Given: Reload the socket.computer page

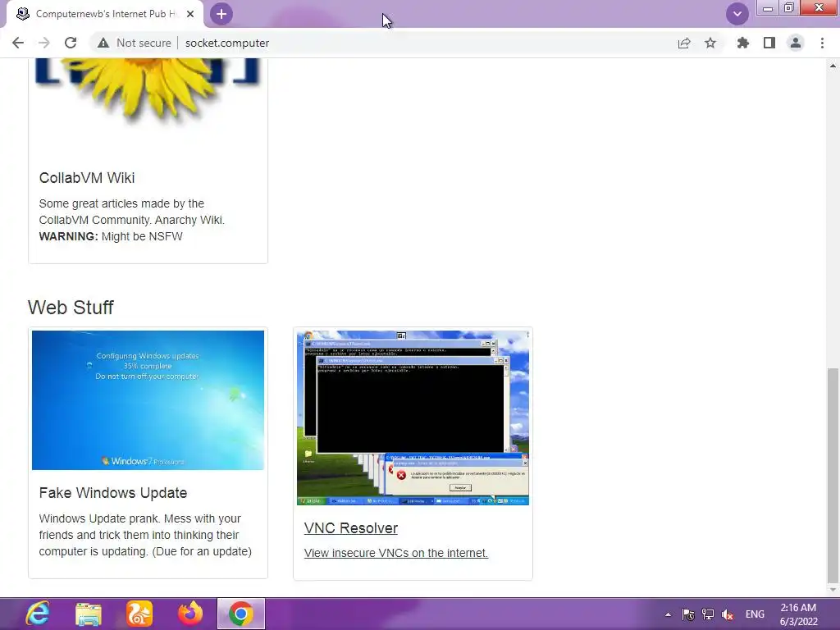Looking at the screenshot, I should (71, 43).
